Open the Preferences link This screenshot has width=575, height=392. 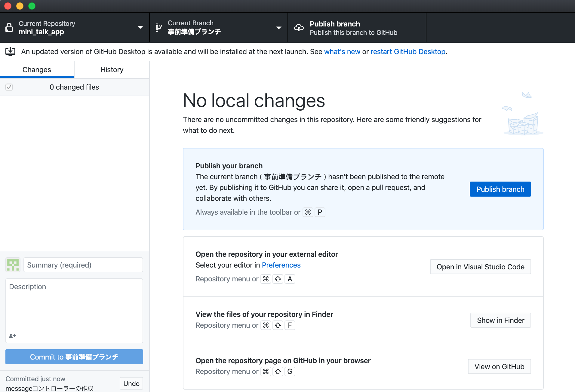pyautogui.click(x=281, y=265)
